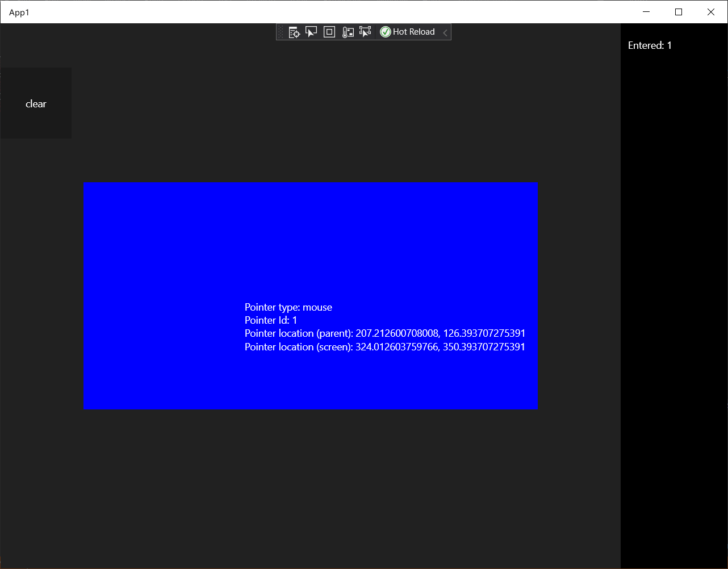Click the Hot Reload label
The height and width of the screenshot is (569, 728).
pos(413,32)
